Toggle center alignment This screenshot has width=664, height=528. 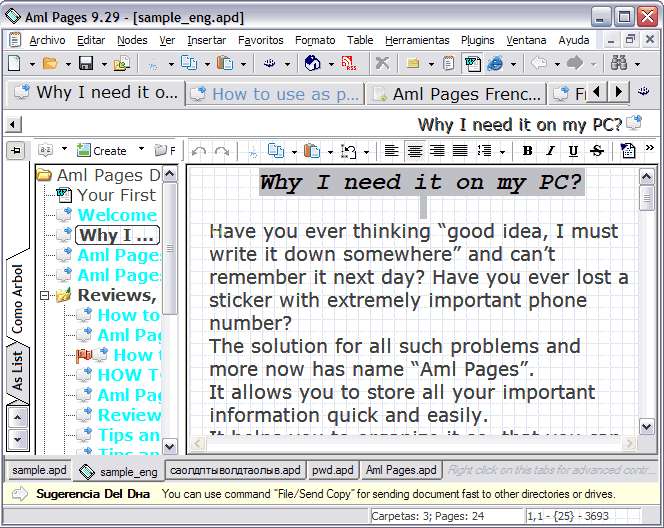415,151
